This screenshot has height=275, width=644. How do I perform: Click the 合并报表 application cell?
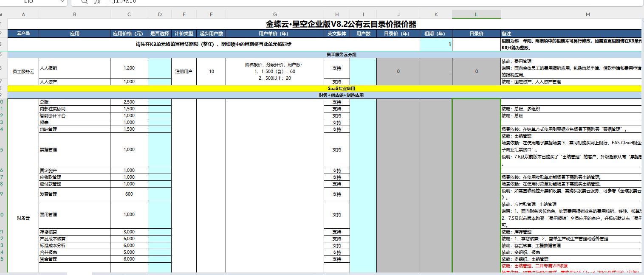[x=74, y=253]
